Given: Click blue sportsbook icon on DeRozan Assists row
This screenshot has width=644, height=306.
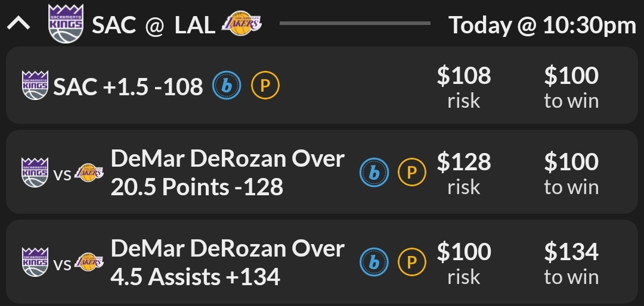Looking at the screenshot, I should (374, 262).
